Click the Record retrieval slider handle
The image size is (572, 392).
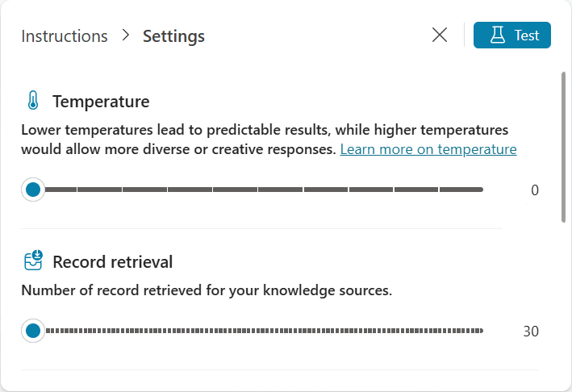click(x=33, y=331)
